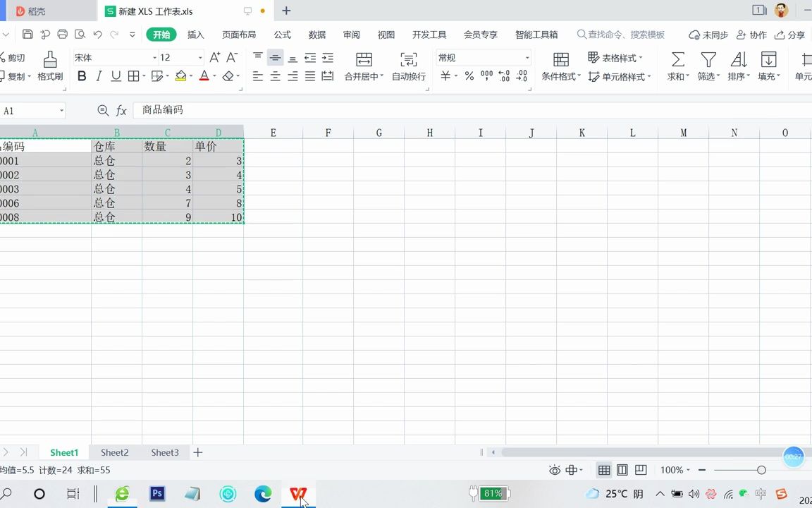Enable center alignment for the cells
This screenshot has height=508, width=812.
click(x=275, y=76)
